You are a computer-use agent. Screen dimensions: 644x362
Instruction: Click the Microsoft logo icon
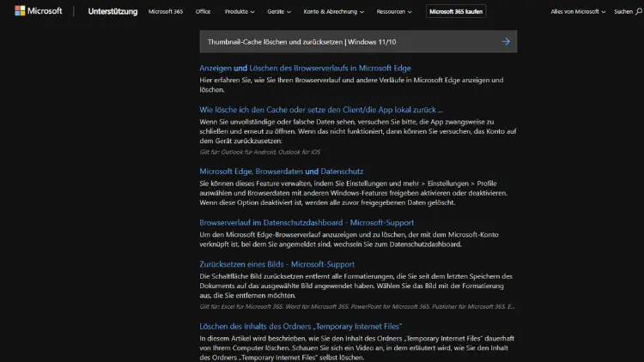[x=20, y=10]
